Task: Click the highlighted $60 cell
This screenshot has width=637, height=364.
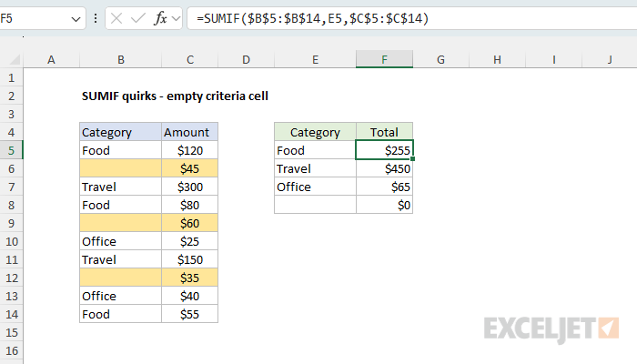Action: click(x=189, y=223)
